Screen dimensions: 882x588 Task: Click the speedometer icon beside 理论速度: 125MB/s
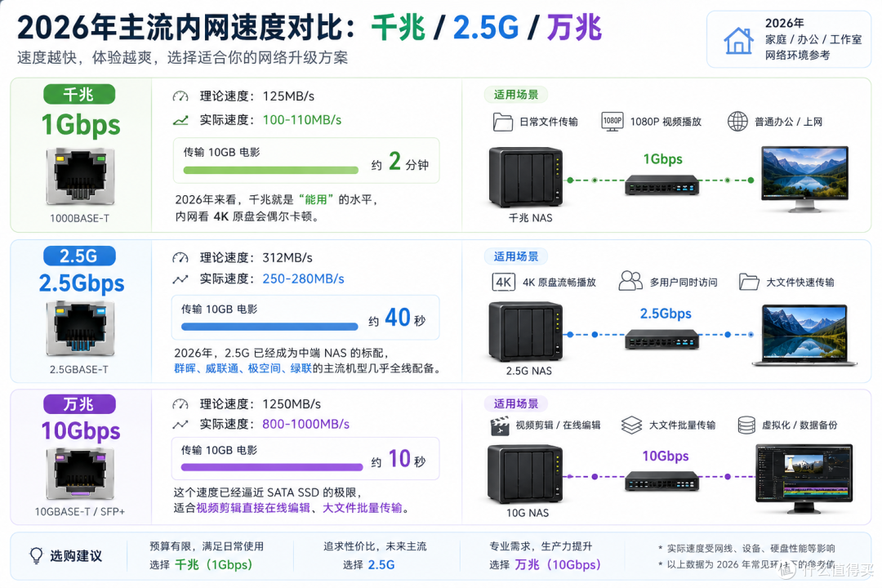pyautogui.click(x=180, y=96)
